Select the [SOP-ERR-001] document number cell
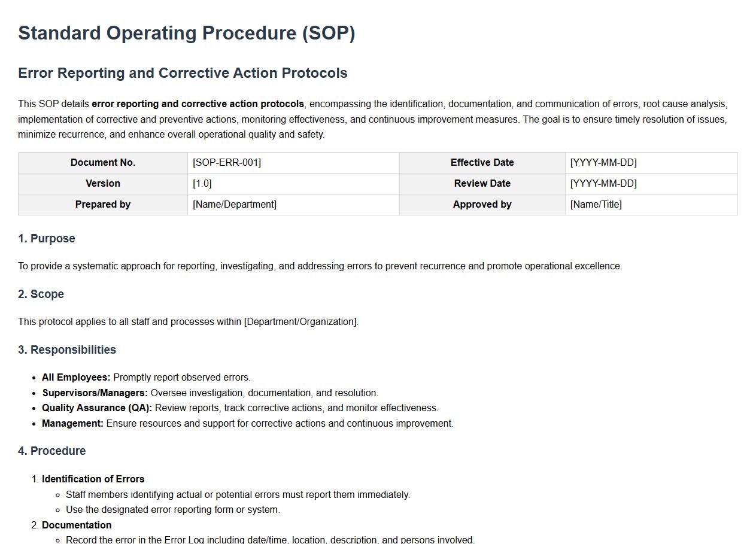Image resolution: width=756 pixels, height=544 pixels. [x=227, y=163]
